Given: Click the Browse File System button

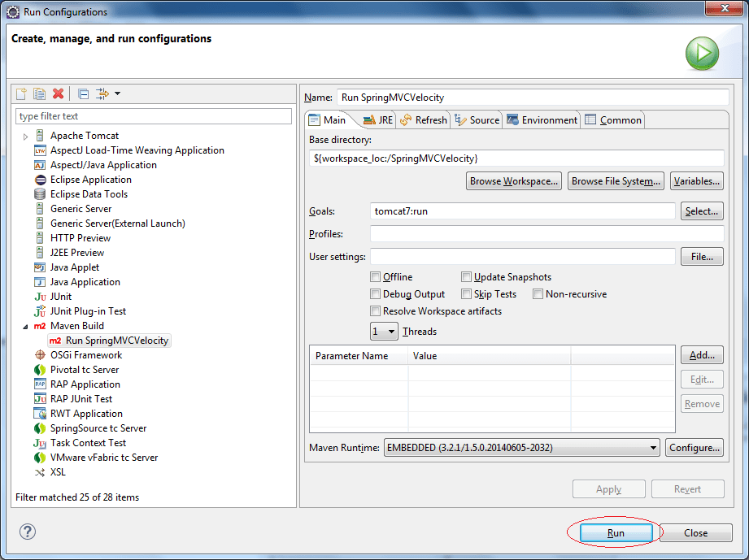Looking at the screenshot, I should click(616, 181).
